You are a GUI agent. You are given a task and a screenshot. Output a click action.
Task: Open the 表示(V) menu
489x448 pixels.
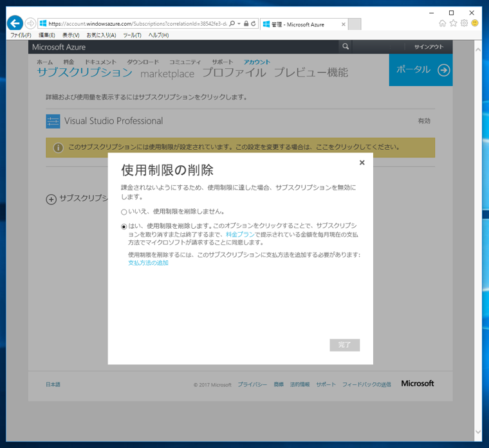point(71,35)
